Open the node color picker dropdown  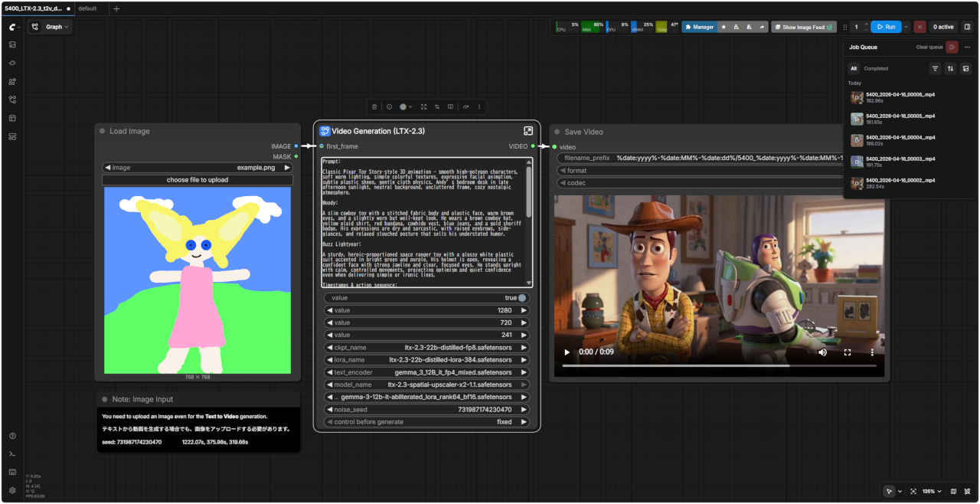coord(406,106)
